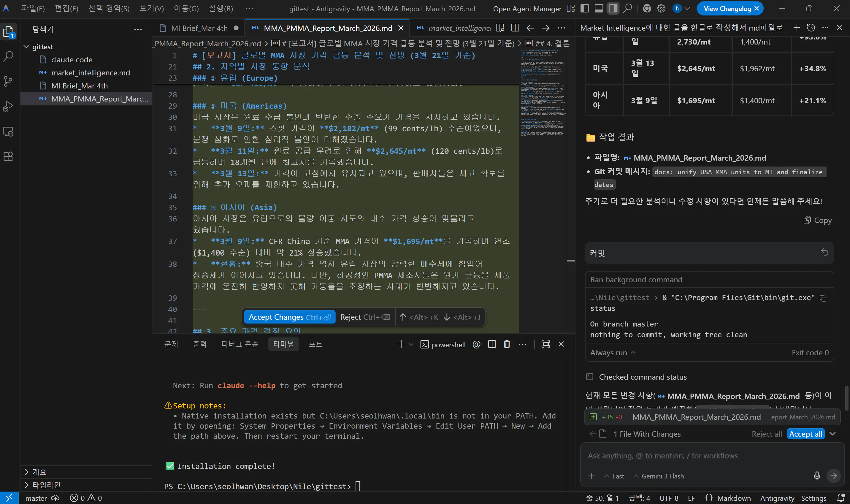Toggle the agent side panel visibility
The width and height of the screenshot is (850, 504).
tap(613, 9)
